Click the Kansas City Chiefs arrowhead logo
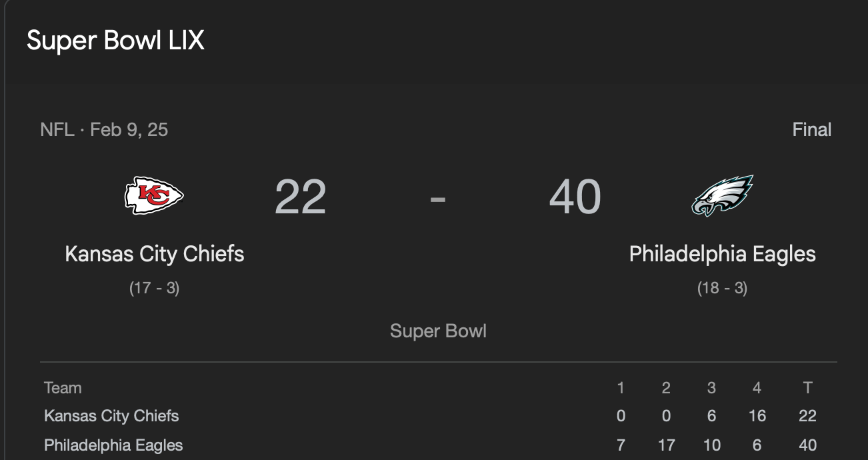This screenshot has height=460, width=868. coord(154,195)
